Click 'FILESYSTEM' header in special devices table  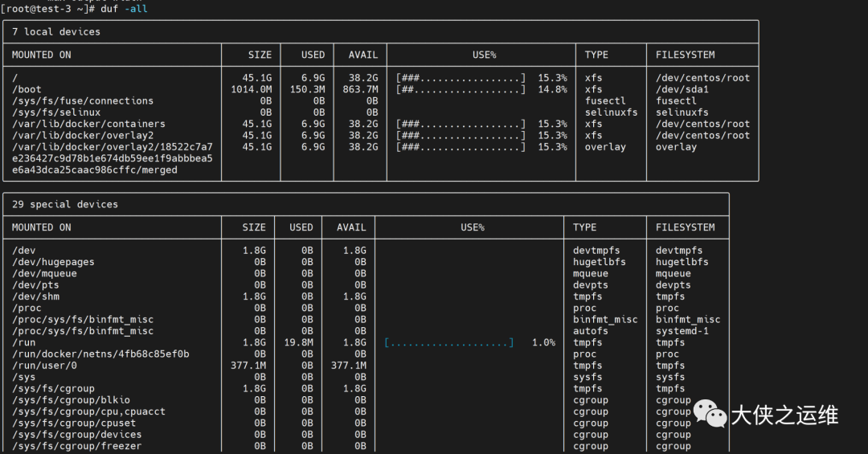[686, 227]
